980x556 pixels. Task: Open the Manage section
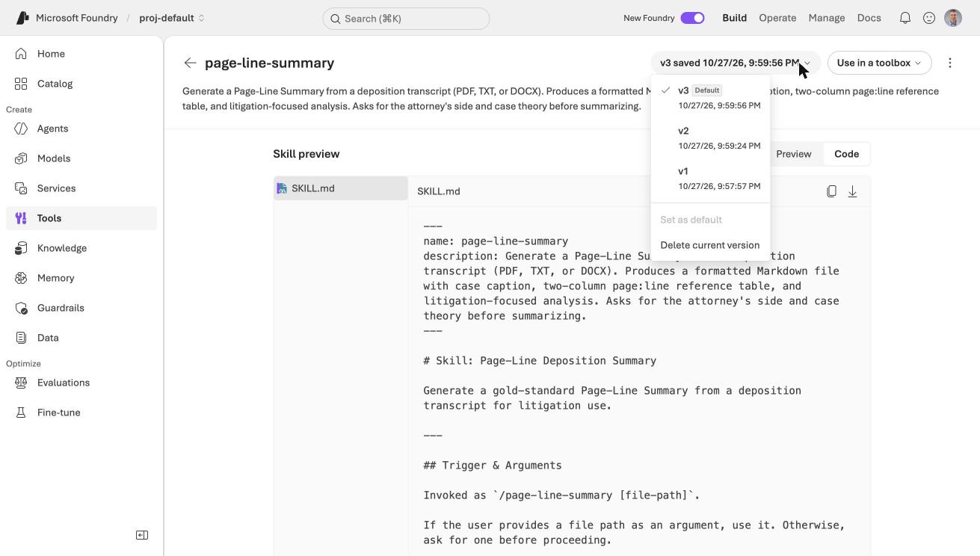coord(827,18)
